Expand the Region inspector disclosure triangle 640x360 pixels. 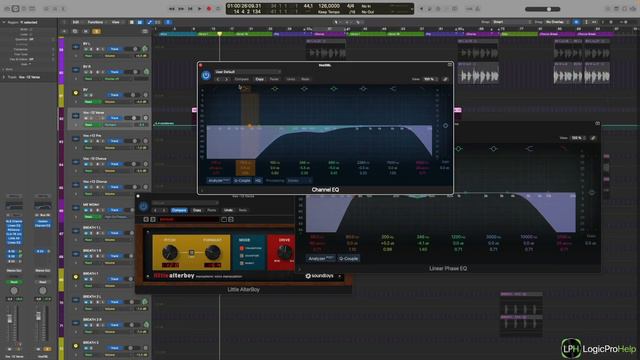4,22
